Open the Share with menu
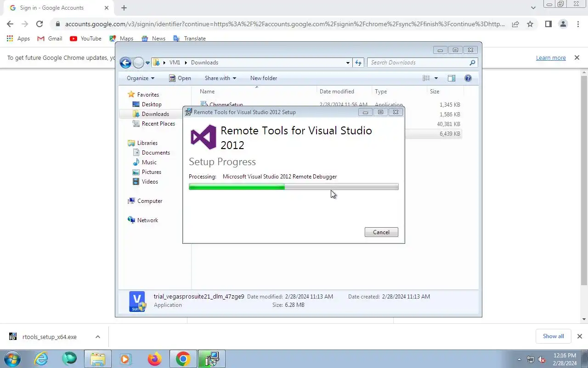 (220, 78)
